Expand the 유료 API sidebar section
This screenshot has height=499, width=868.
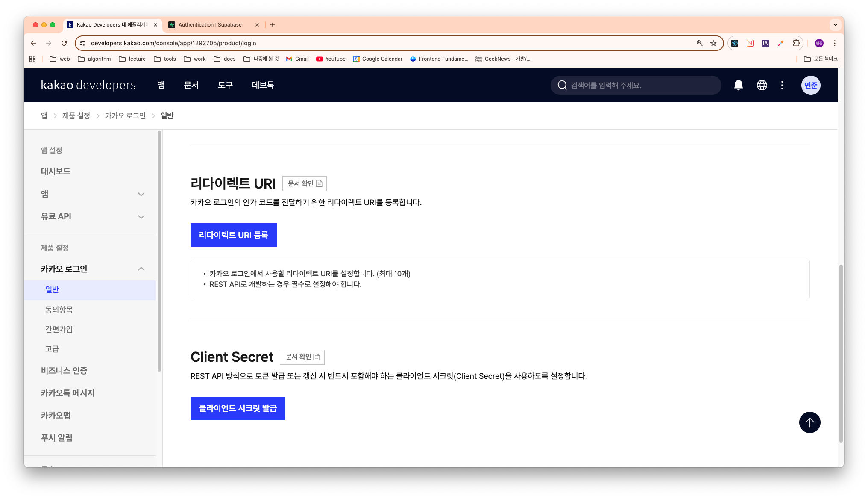141,217
